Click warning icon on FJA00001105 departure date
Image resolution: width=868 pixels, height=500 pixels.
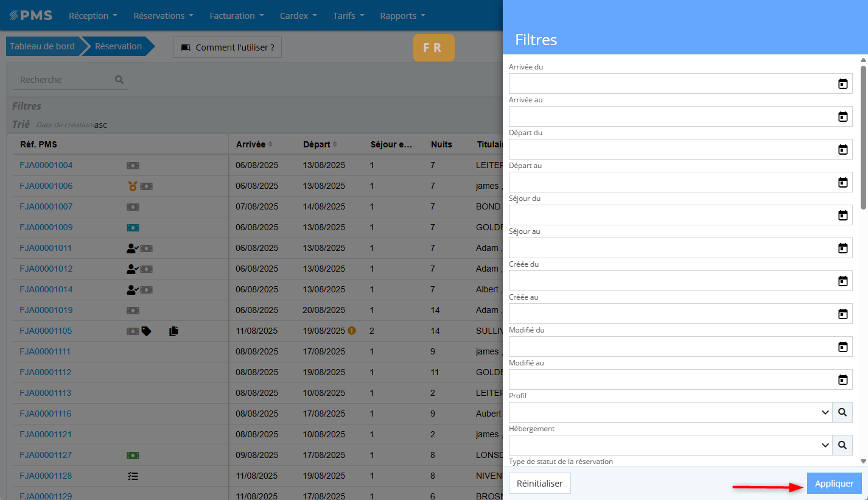[352, 331]
